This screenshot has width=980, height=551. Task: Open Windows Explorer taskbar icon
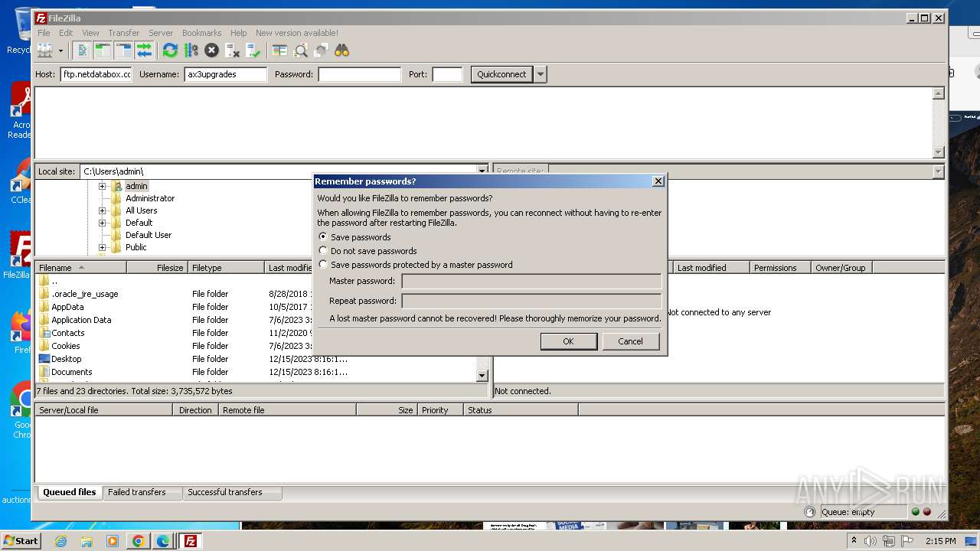point(87,541)
